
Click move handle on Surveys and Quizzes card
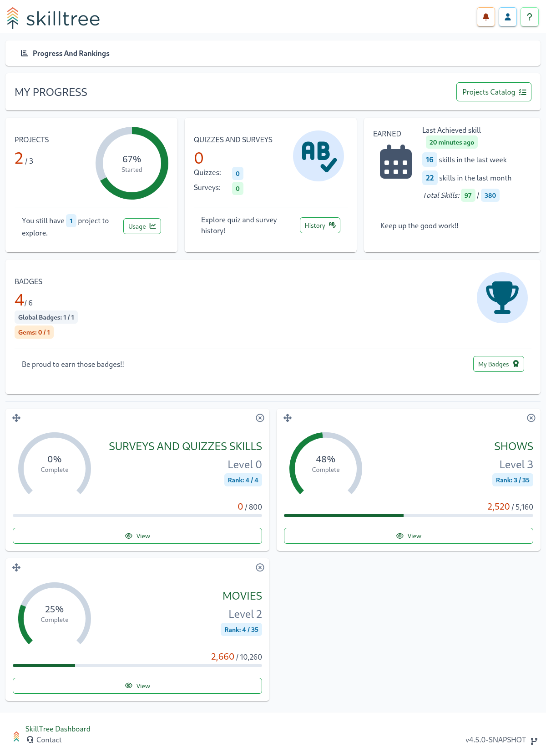[16, 418]
